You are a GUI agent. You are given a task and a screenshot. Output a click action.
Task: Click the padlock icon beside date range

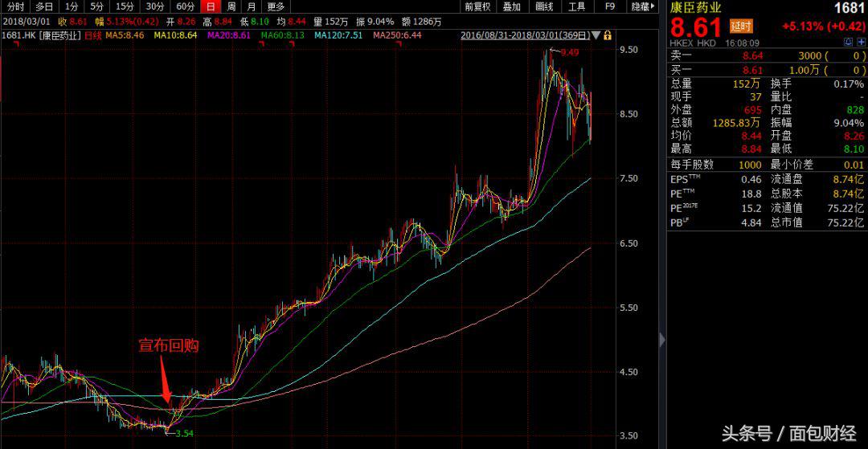[608, 35]
